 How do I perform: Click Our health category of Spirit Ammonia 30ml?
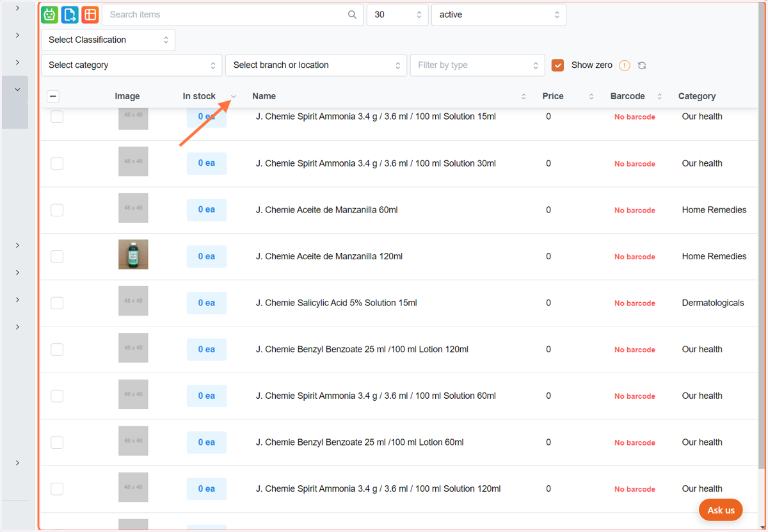702,163
